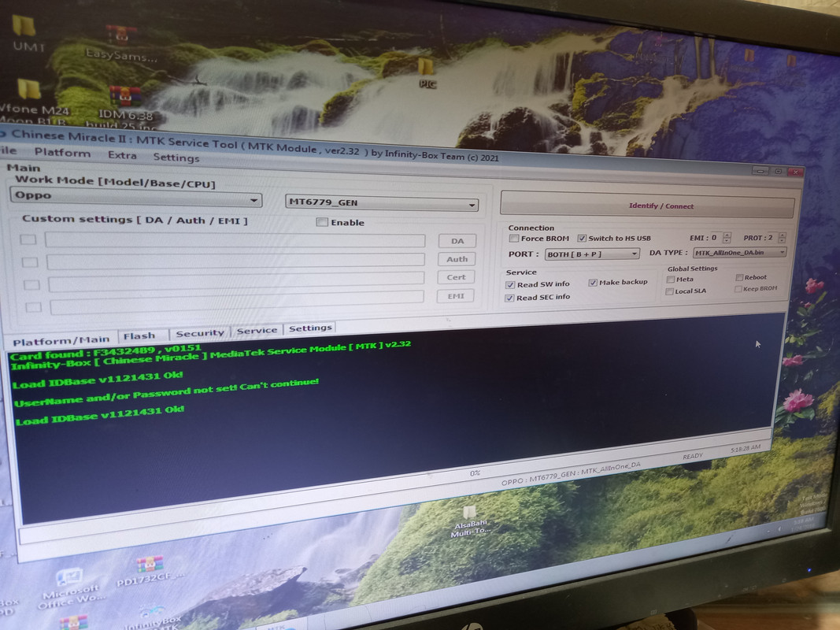Viewport: 840px width, 630px height.
Task: Toggle the Read SW info checkbox
Action: pyautogui.click(x=511, y=284)
